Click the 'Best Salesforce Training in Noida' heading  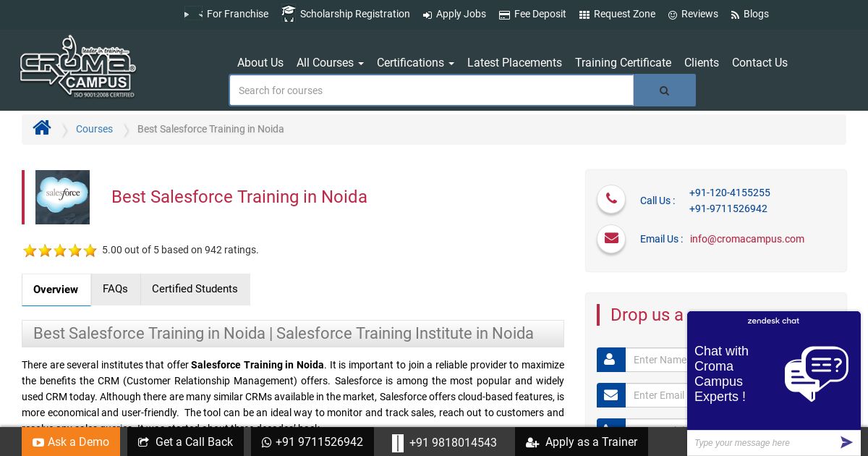(x=239, y=197)
